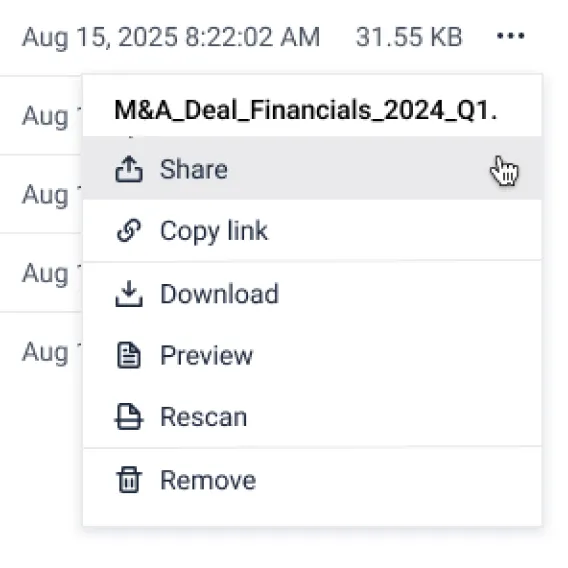Image resolution: width=568 pixels, height=568 pixels.
Task: Select the bottom-most Aug row in the list
Action: (45, 352)
